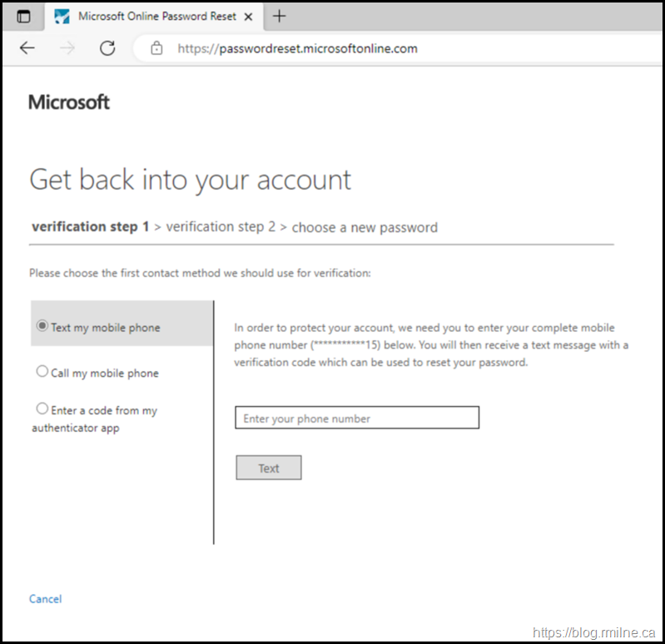The height and width of the screenshot is (644, 665).
Task: Click the 'Get back into your account' heading
Action: coord(191,180)
